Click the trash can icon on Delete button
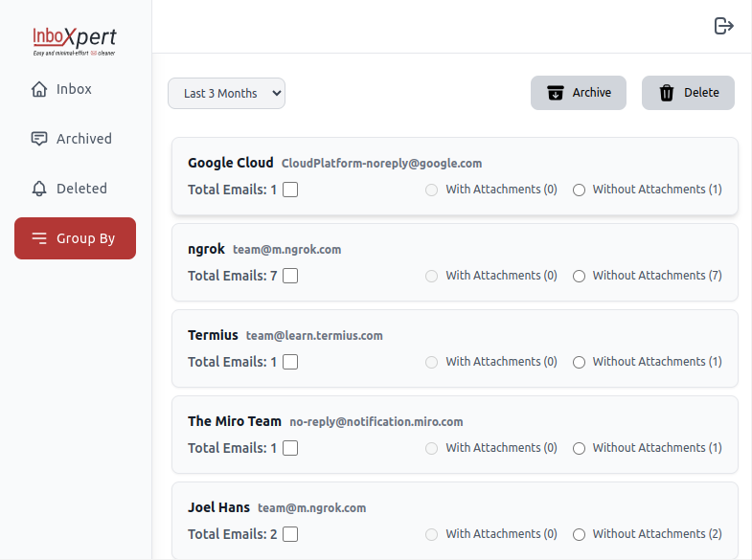This screenshot has height=560, width=752. 667,93
